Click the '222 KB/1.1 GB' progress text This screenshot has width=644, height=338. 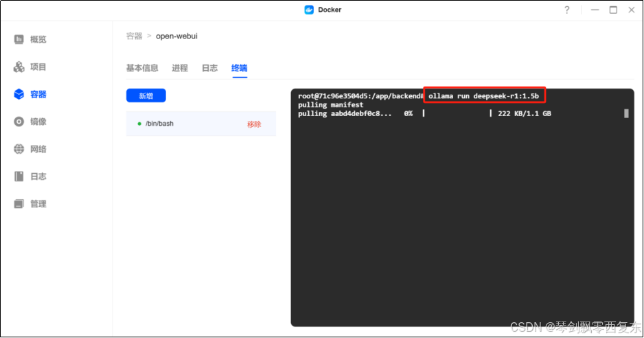(525, 113)
